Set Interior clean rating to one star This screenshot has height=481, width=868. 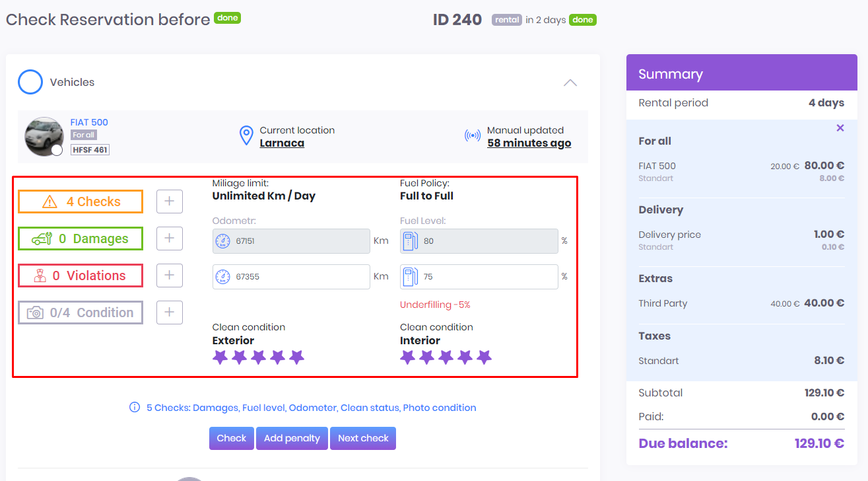[408, 357]
